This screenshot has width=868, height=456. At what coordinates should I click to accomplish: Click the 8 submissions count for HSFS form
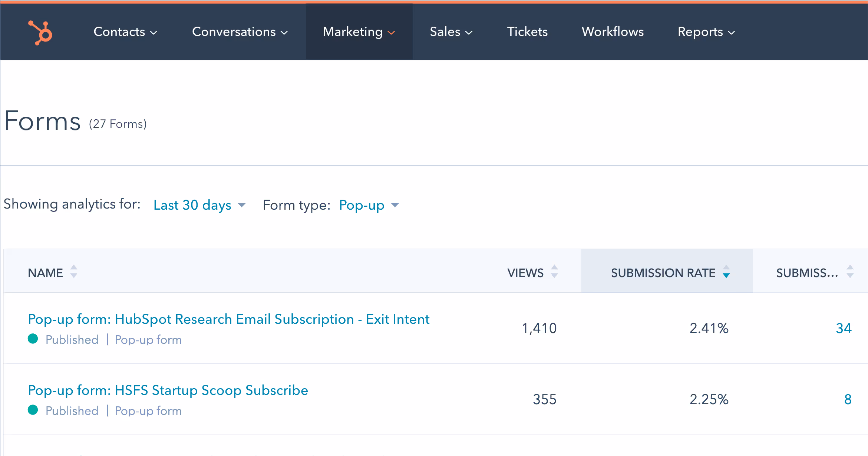coord(848,399)
